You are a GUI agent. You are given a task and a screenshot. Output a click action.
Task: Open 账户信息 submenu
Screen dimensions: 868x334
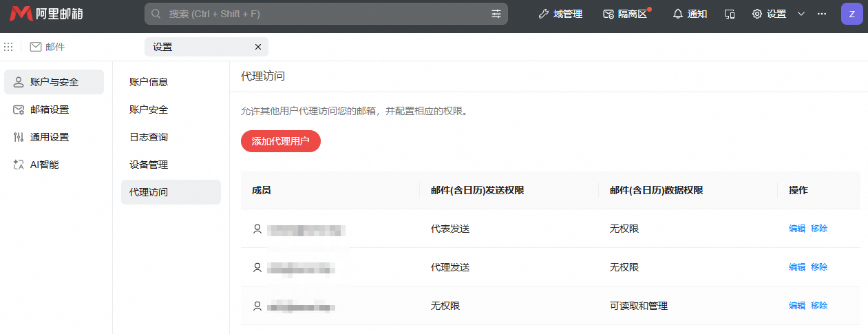point(171,82)
